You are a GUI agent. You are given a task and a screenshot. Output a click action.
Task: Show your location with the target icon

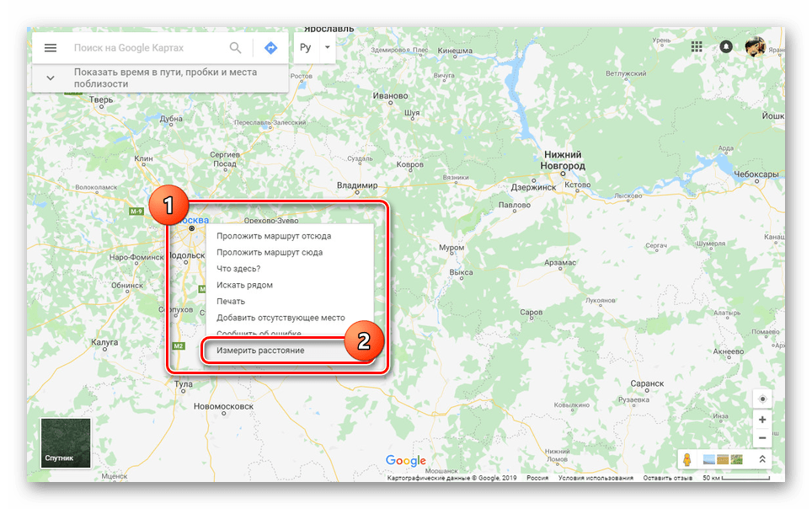point(762,399)
